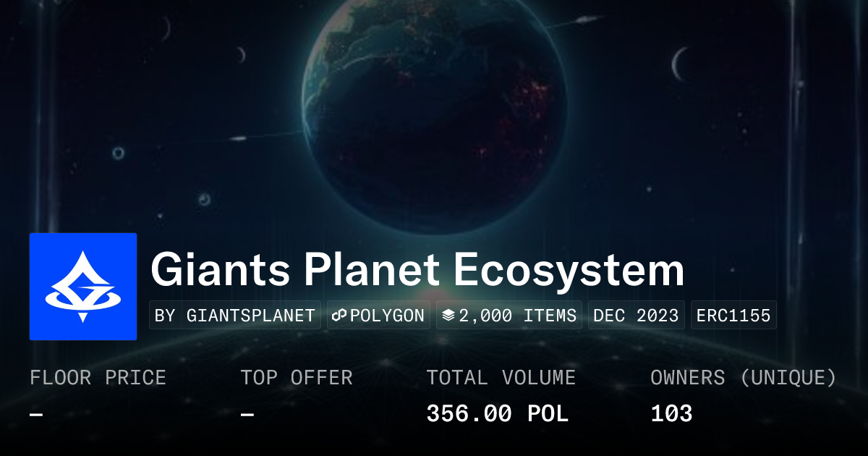Click the large crescent moon at right
This screenshot has height=456, width=868.
click(679, 64)
